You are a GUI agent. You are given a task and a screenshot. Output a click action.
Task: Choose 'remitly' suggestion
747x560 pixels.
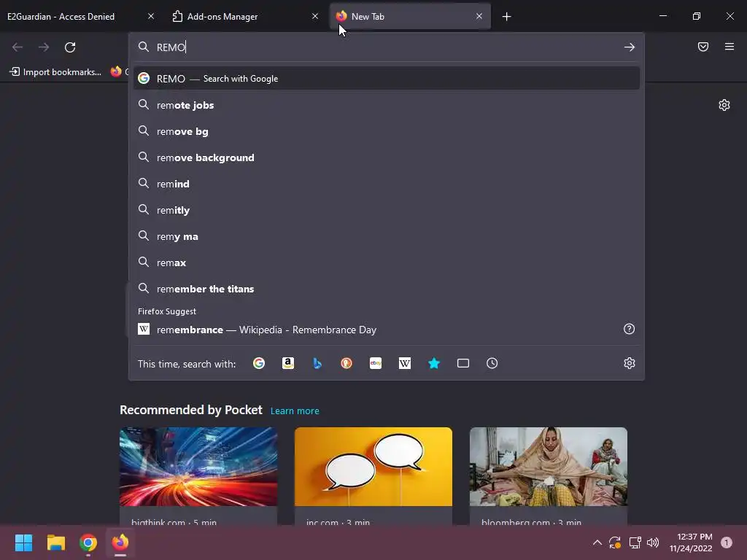[387, 210]
